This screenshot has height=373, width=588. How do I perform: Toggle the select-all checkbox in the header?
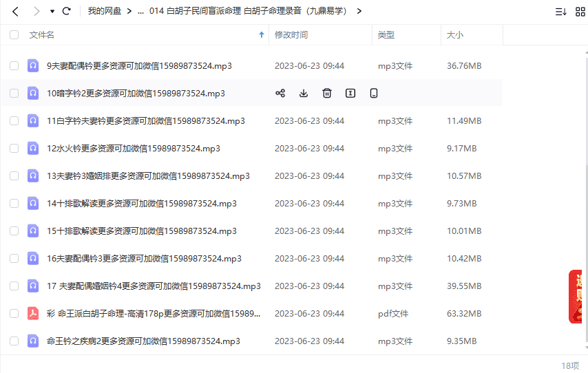click(14, 35)
